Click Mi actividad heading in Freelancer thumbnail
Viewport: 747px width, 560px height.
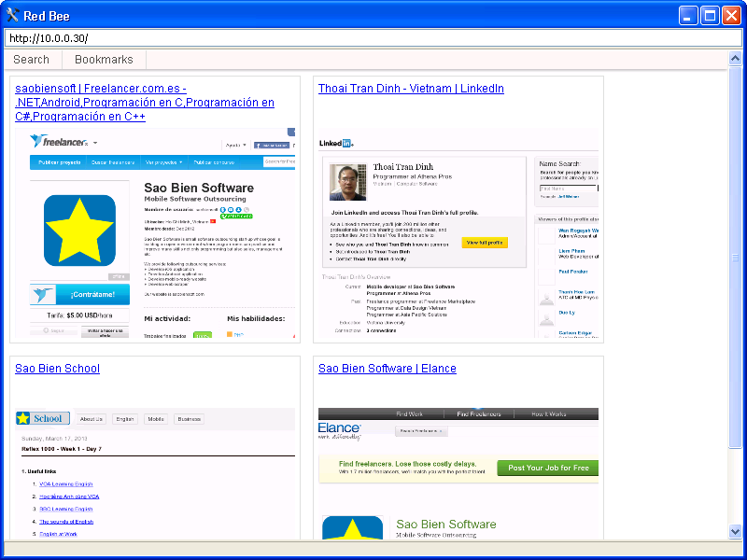[x=167, y=318]
